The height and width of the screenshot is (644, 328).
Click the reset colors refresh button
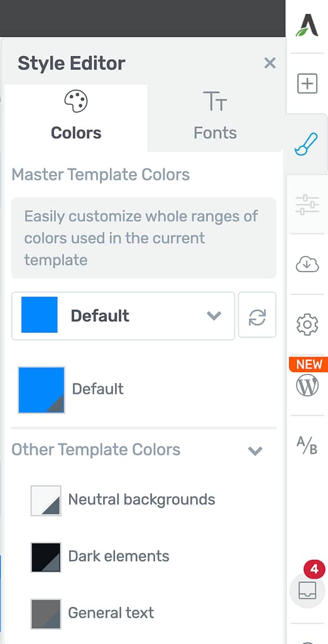258,315
